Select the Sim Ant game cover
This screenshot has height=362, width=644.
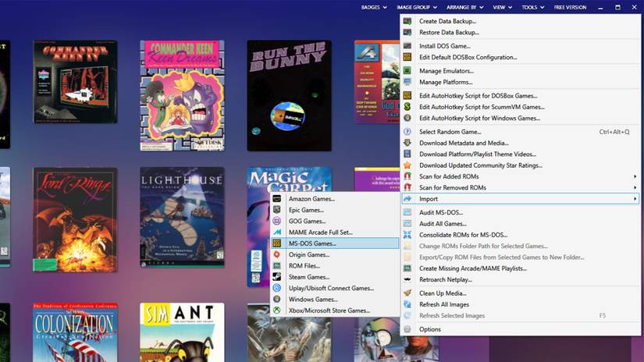pyautogui.click(x=183, y=332)
